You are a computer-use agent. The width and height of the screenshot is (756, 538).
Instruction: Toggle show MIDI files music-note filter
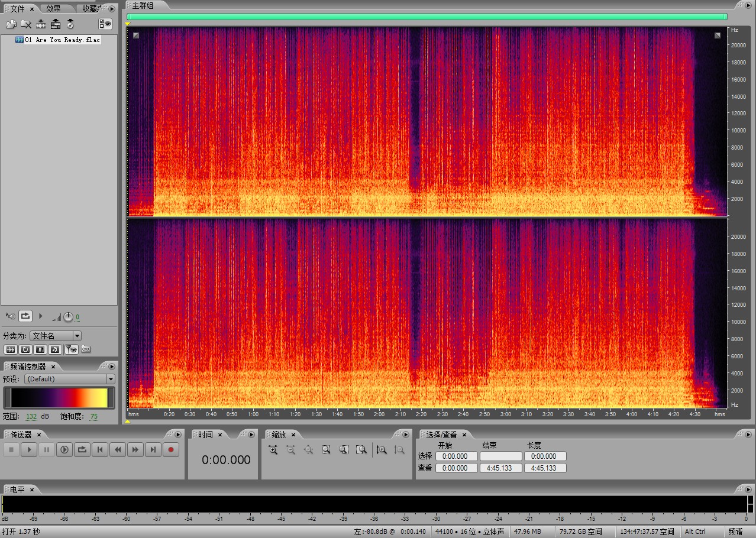pos(55,349)
